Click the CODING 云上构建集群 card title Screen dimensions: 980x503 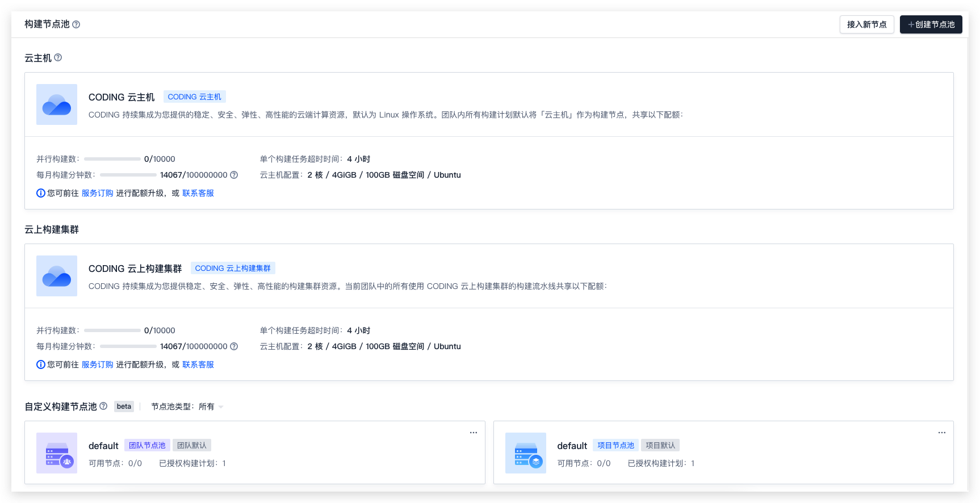(135, 269)
